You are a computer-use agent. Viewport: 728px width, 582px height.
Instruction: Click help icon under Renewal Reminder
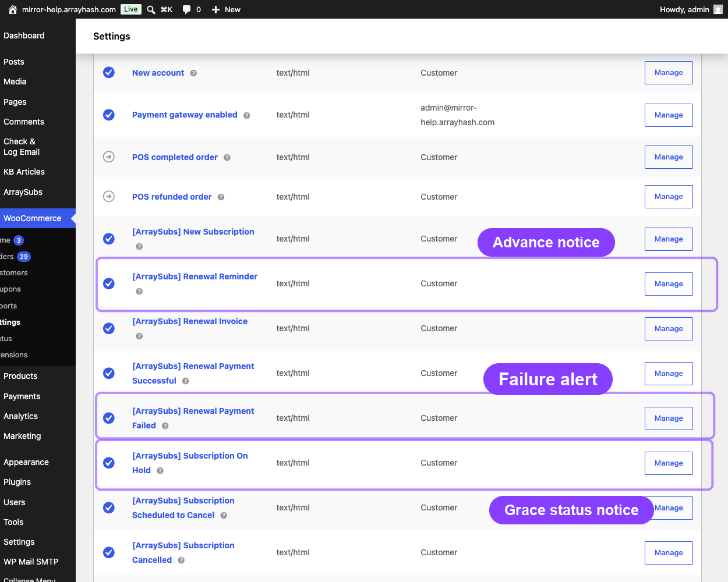click(x=139, y=292)
